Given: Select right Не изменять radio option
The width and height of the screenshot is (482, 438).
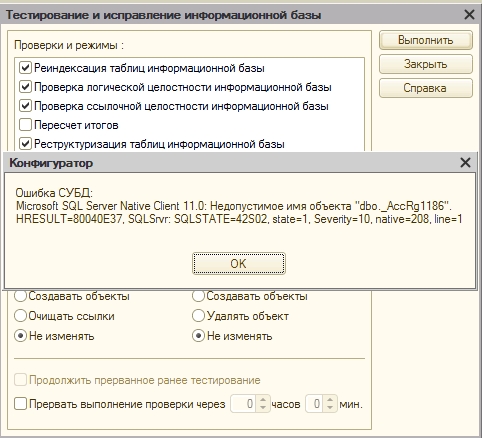Looking at the screenshot, I should click(198, 336).
